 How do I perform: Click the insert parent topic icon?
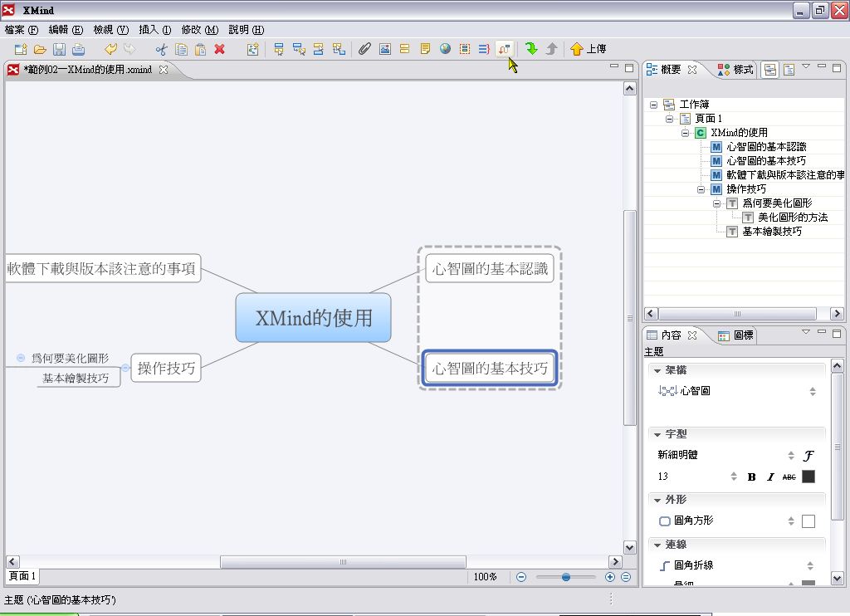(339, 49)
